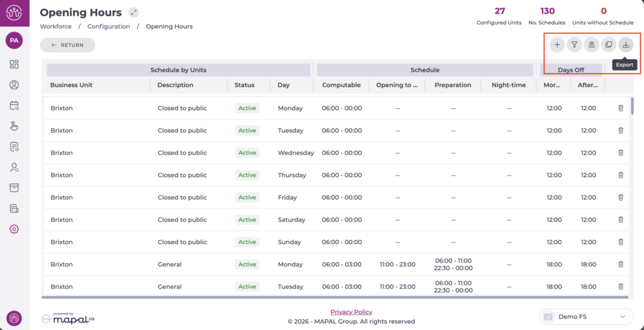Click the expand icon beside Opening Hours title
Image resolution: width=644 pixels, height=330 pixels.
tap(133, 13)
